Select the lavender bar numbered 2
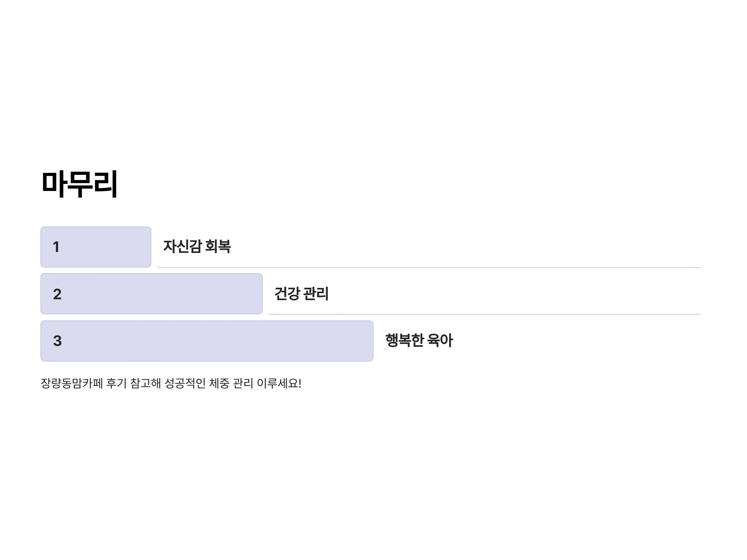This screenshot has width=747, height=560. coord(152,294)
